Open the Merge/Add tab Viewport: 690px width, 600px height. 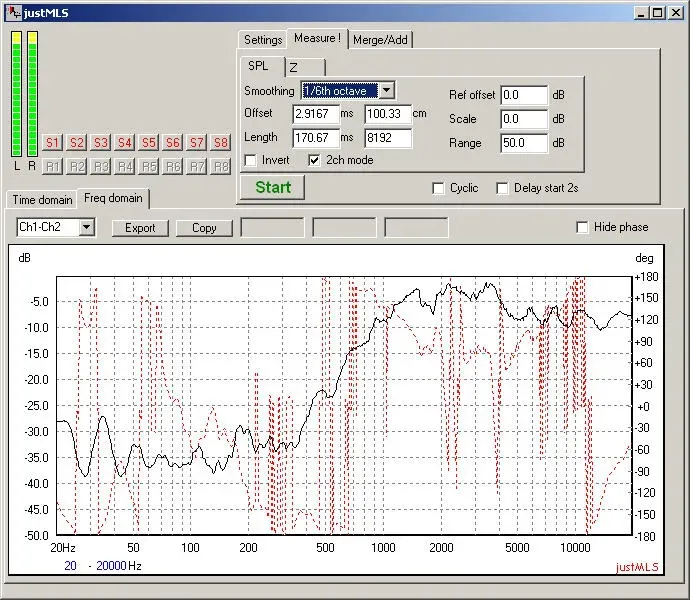click(380, 40)
